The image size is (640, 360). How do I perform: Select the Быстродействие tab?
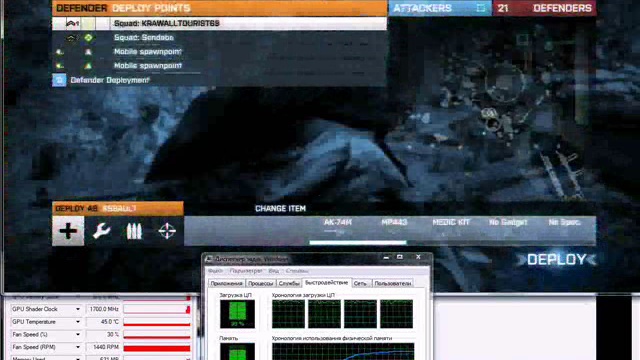326,282
